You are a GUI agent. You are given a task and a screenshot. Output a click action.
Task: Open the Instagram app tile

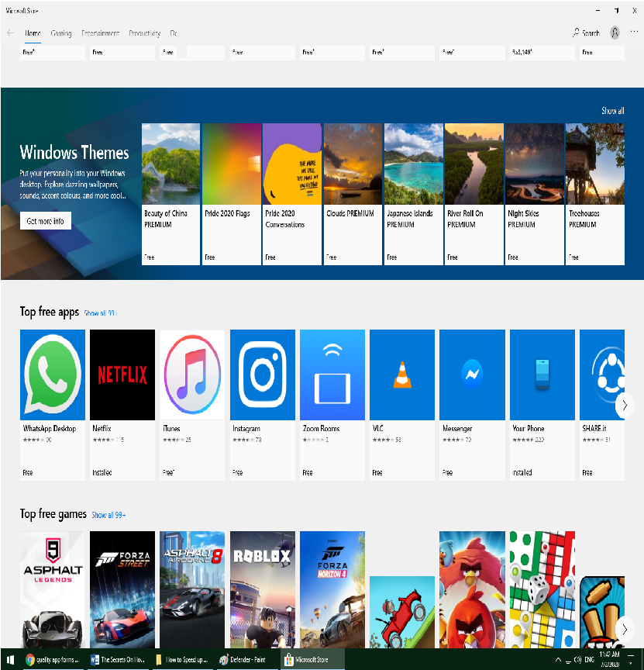coord(262,405)
